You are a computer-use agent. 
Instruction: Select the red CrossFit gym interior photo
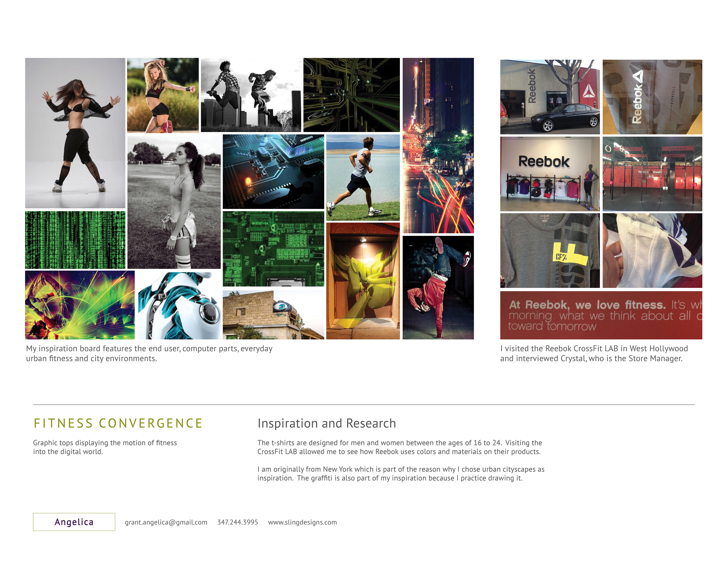coord(652,174)
